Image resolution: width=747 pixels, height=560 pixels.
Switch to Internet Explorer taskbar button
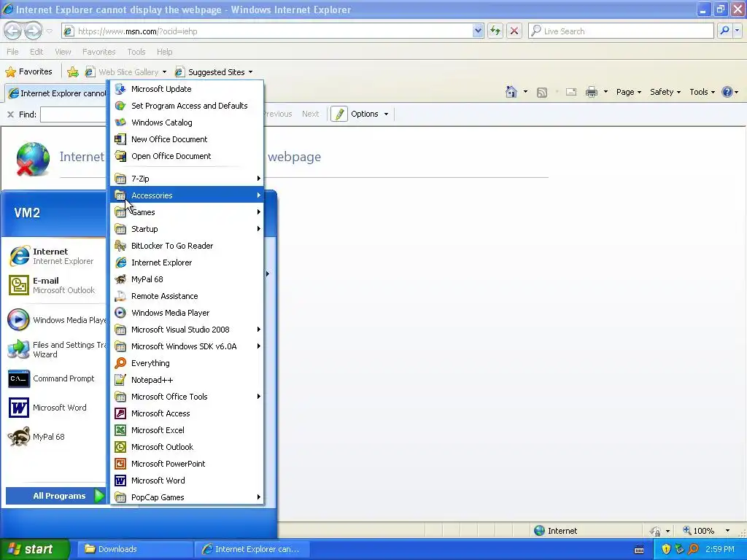pos(252,549)
